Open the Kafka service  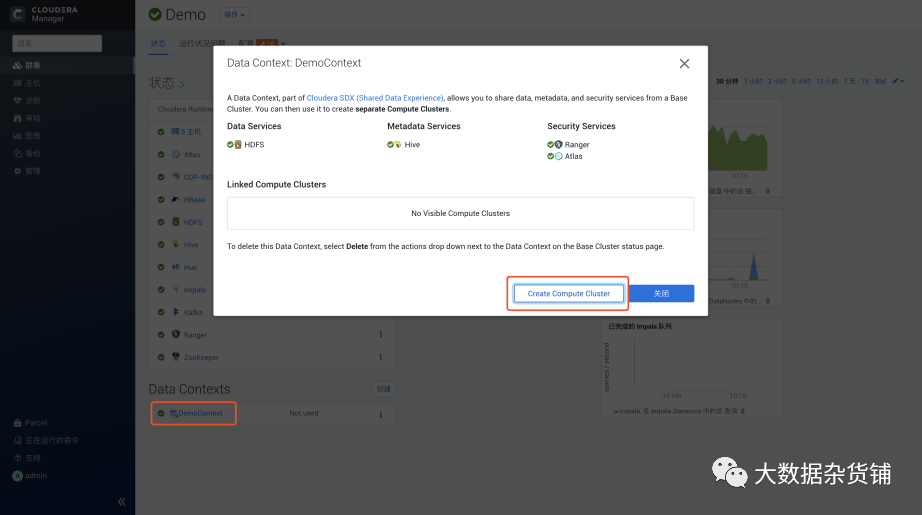point(193,313)
